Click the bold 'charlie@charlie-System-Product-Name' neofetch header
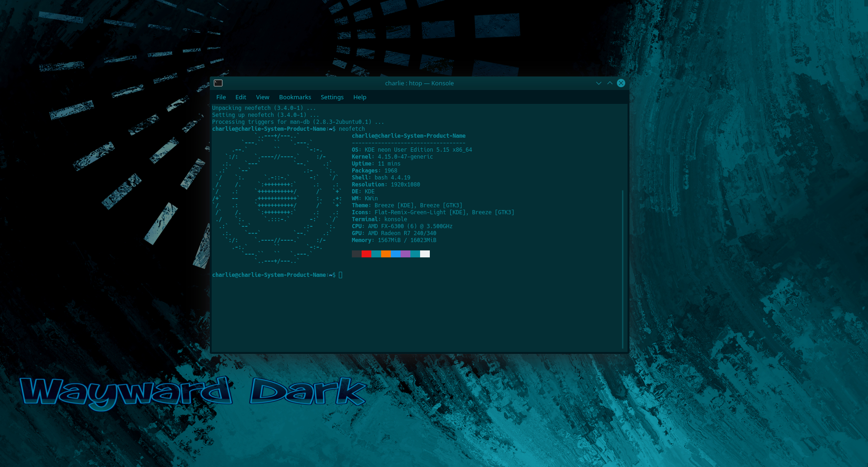This screenshot has height=467, width=868. click(x=408, y=136)
